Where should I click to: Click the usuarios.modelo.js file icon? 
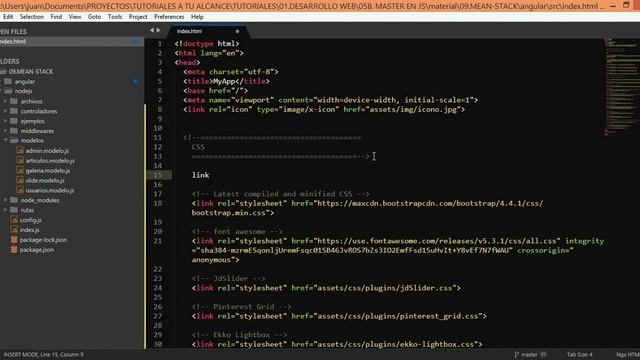click(20, 190)
